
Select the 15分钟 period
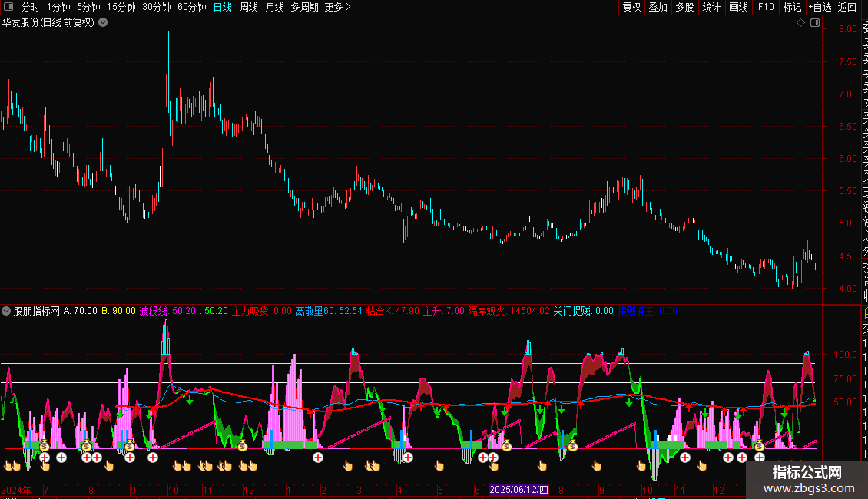(x=121, y=7)
